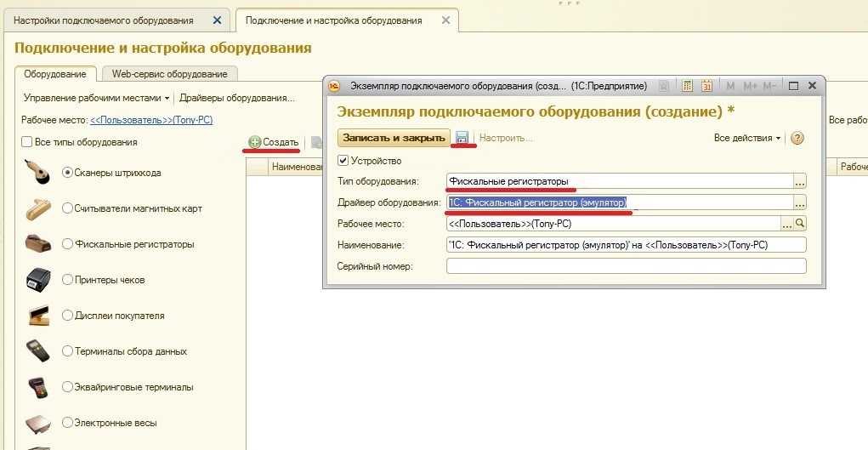Image resolution: width=868 pixels, height=450 pixels.
Task: Switch to the Web-сервис оборудование tab
Action: 168,74
